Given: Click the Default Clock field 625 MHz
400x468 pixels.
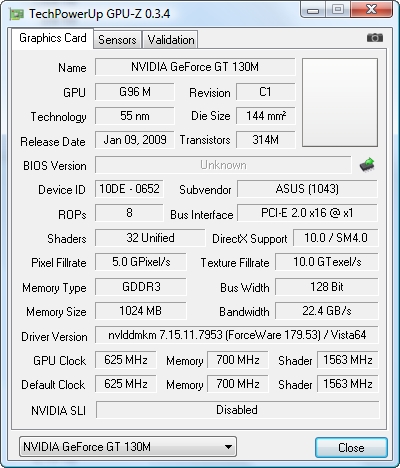Looking at the screenshot, I should (126, 384).
